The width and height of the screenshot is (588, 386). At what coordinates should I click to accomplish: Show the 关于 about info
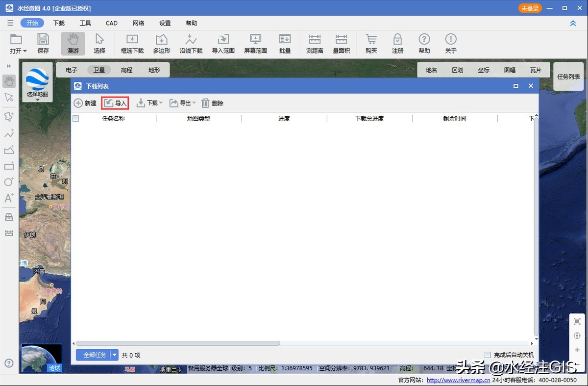451,44
